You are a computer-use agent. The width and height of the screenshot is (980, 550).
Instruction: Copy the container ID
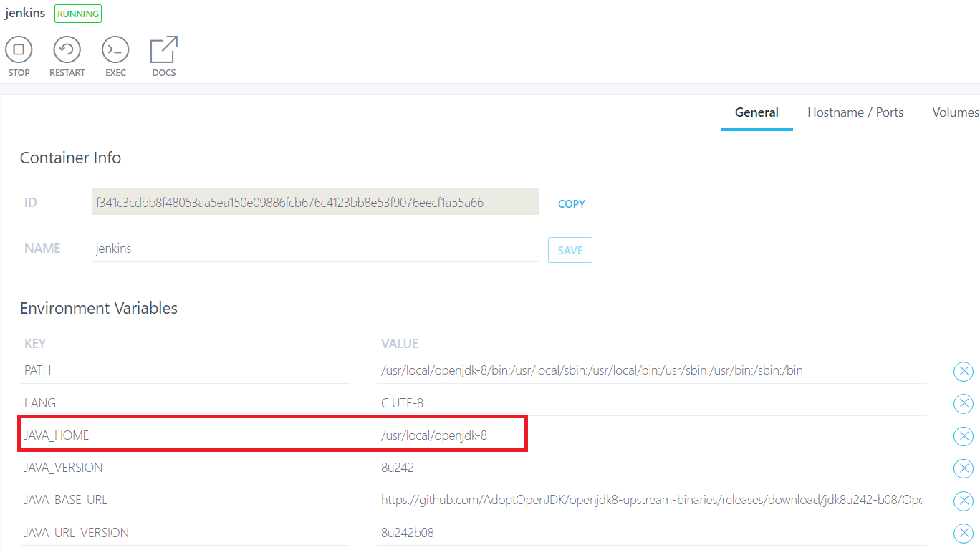[572, 203]
